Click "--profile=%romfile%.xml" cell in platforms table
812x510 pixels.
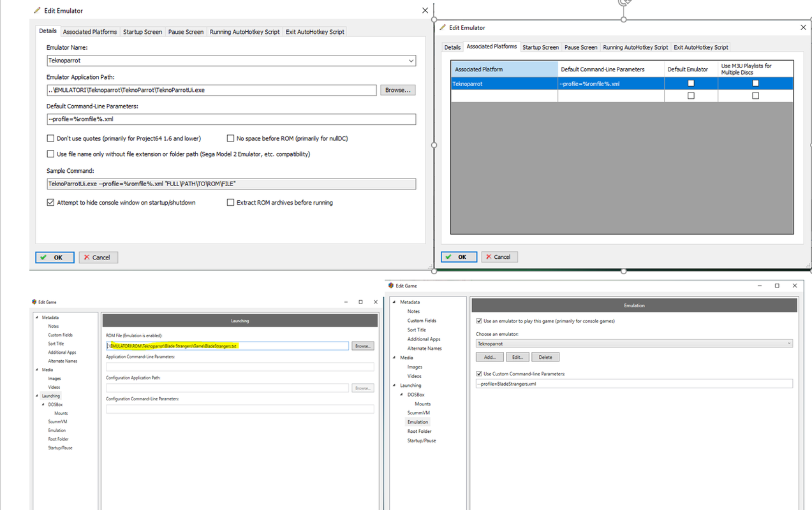[x=611, y=84]
